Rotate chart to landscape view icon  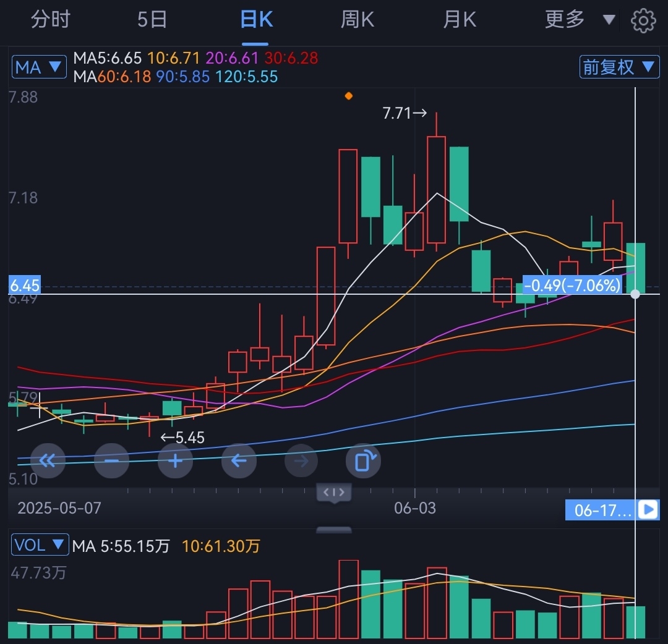pos(364,460)
